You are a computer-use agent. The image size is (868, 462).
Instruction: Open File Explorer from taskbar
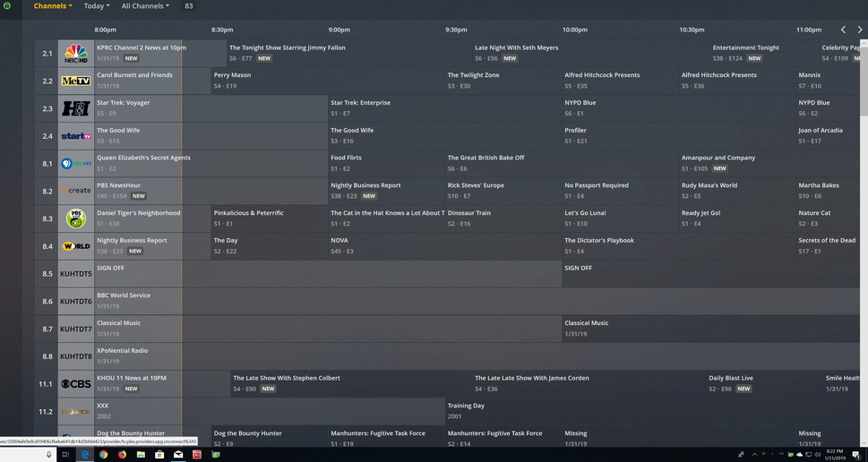click(141, 455)
